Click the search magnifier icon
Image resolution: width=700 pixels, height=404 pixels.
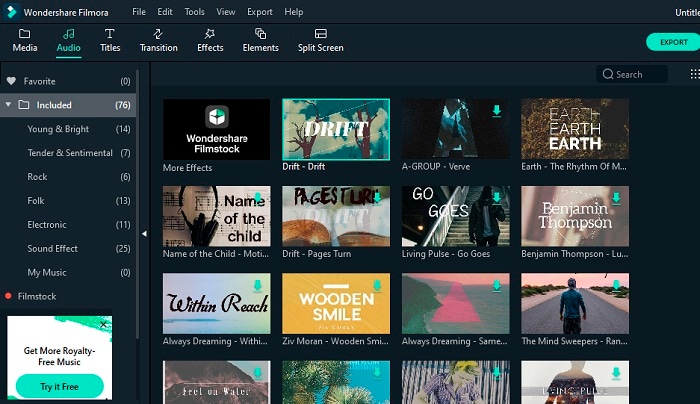coord(608,74)
